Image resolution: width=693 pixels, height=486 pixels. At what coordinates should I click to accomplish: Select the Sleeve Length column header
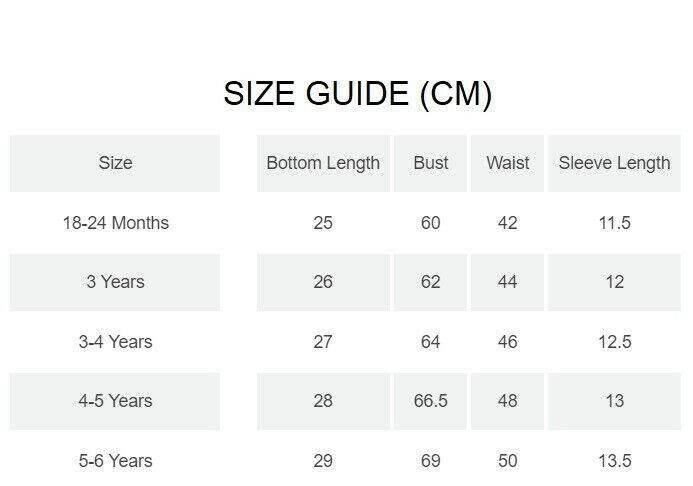point(614,163)
